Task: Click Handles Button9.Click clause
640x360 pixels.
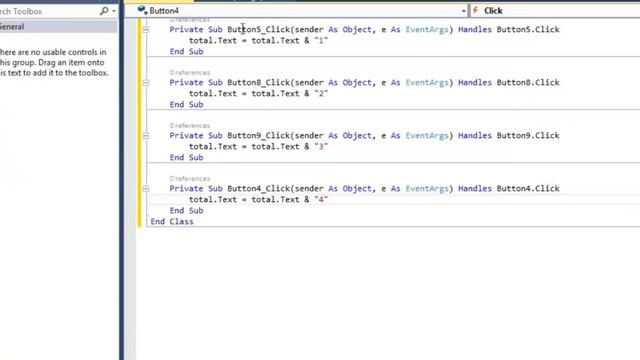Action: [x=509, y=136]
